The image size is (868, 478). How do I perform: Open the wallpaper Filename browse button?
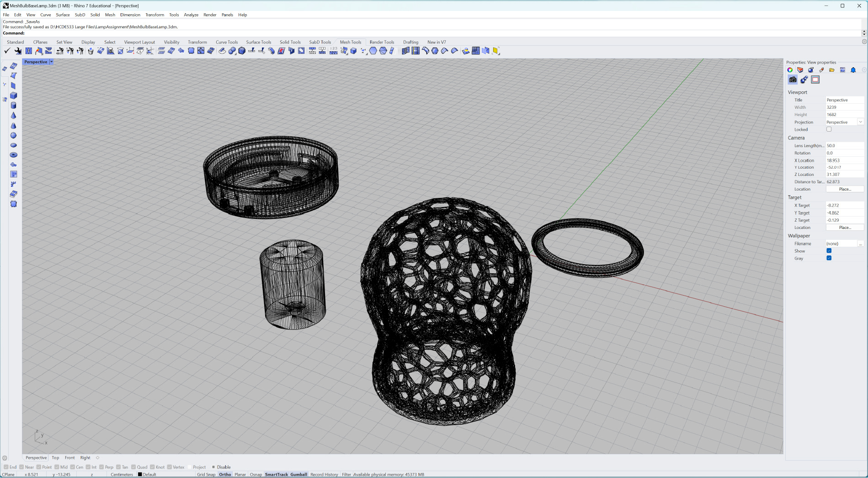pos(860,244)
